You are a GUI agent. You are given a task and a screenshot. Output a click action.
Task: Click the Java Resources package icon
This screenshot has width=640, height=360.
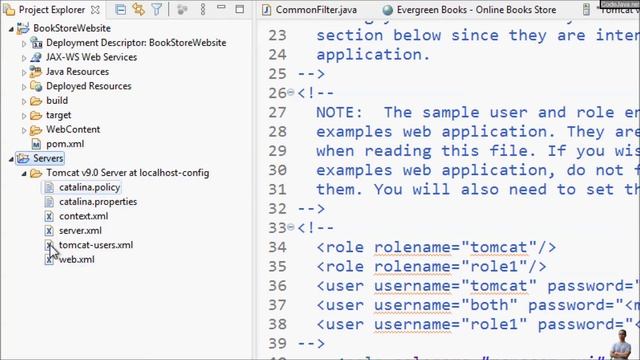pyautogui.click(x=36, y=71)
